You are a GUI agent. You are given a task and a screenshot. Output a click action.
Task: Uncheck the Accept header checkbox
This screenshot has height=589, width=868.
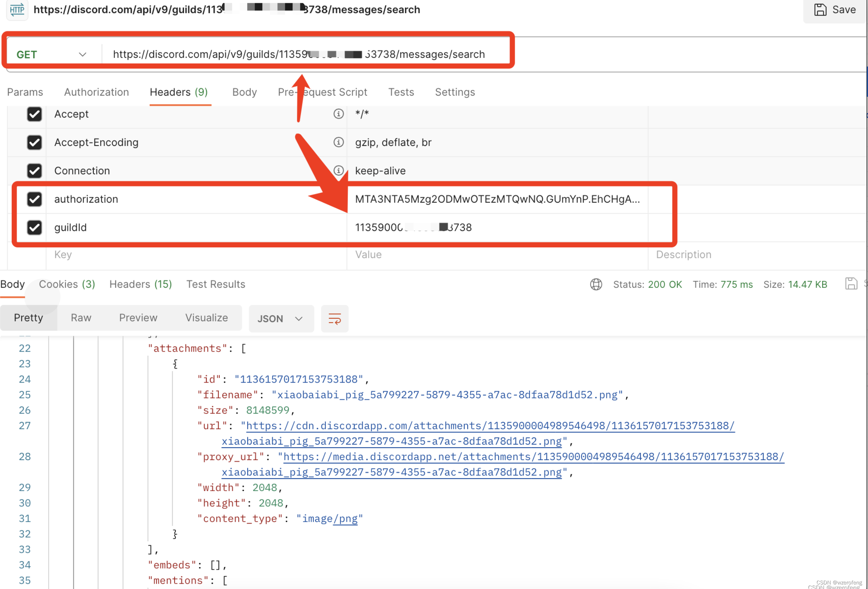34,114
